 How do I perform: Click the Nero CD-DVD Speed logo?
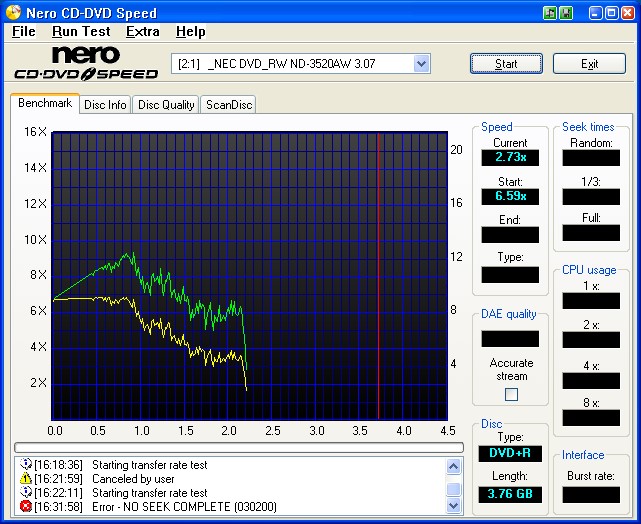[x=86, y=63]
